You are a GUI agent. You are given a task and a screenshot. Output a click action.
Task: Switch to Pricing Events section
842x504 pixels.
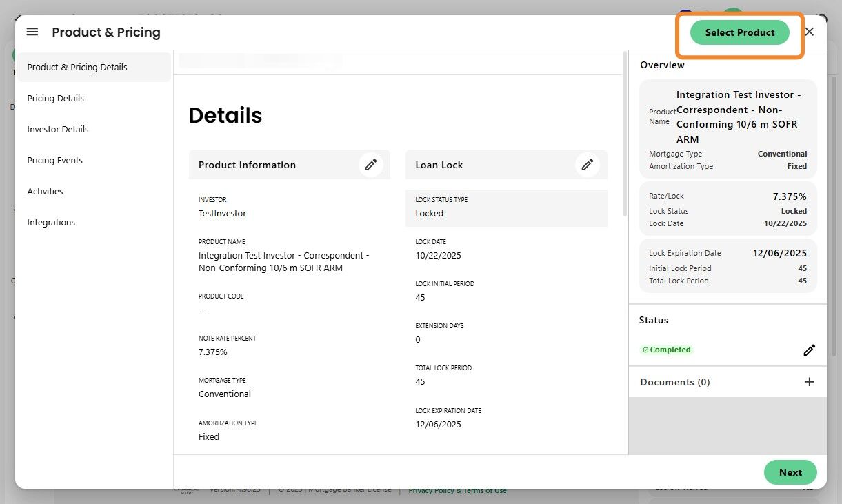pos(55,161)
